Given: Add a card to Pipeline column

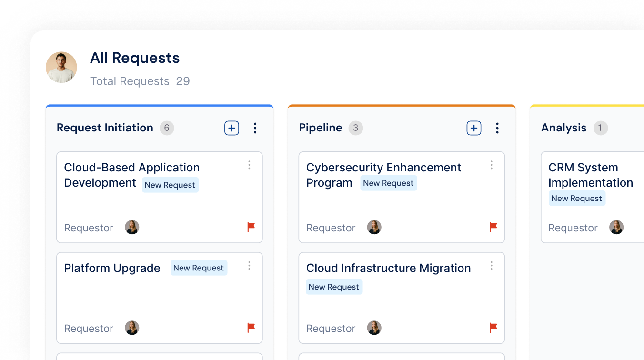Looking at the screenshot, I should click(x=473, y=128).
